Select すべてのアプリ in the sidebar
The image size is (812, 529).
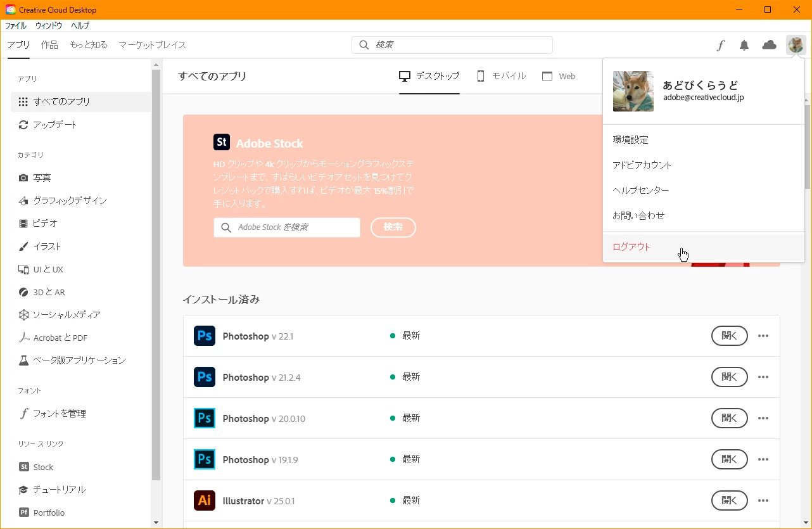tap(81, 101)
